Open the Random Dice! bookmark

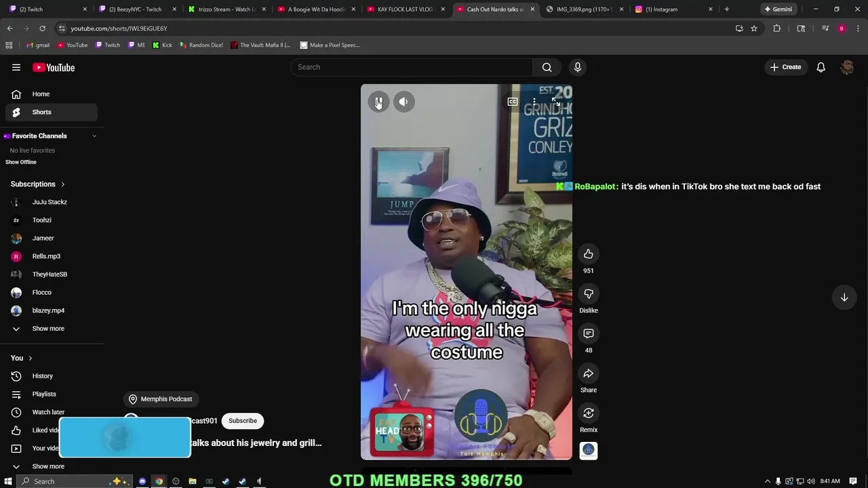pos(201,45)
